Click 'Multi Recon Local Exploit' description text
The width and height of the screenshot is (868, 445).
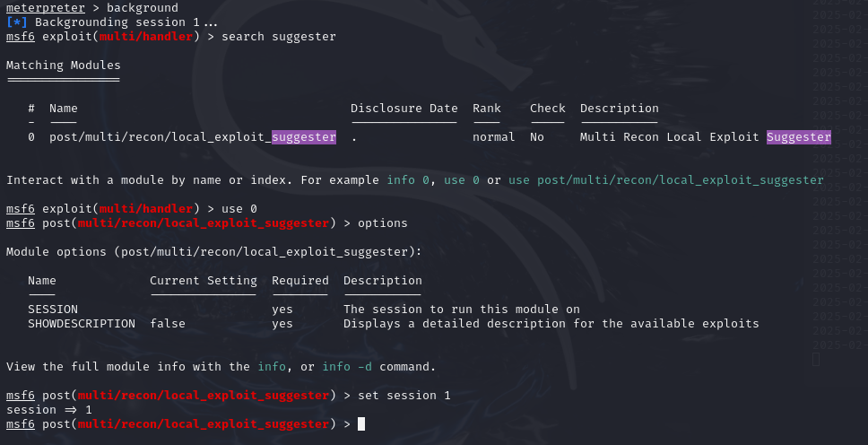669,137
